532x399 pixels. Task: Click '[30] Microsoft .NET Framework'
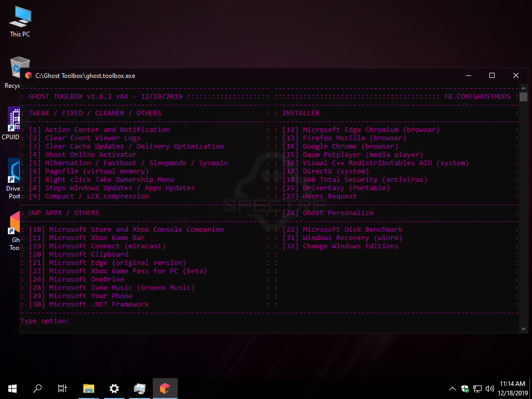(x=89, y=304)
